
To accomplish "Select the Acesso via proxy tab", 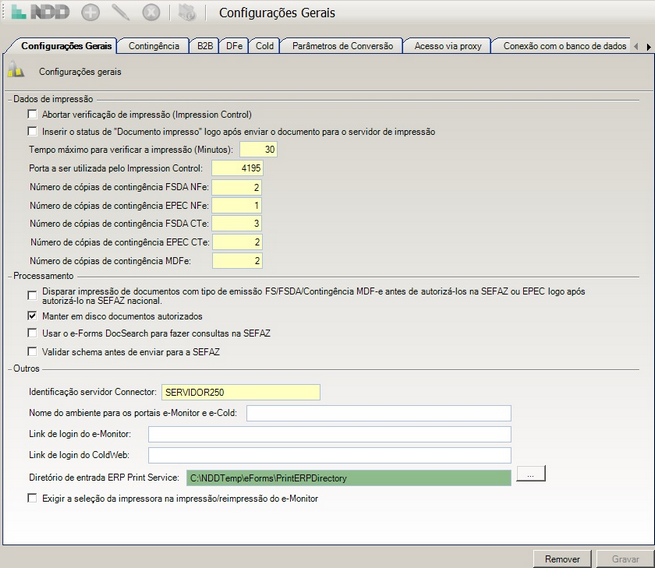I will point(447,46).
